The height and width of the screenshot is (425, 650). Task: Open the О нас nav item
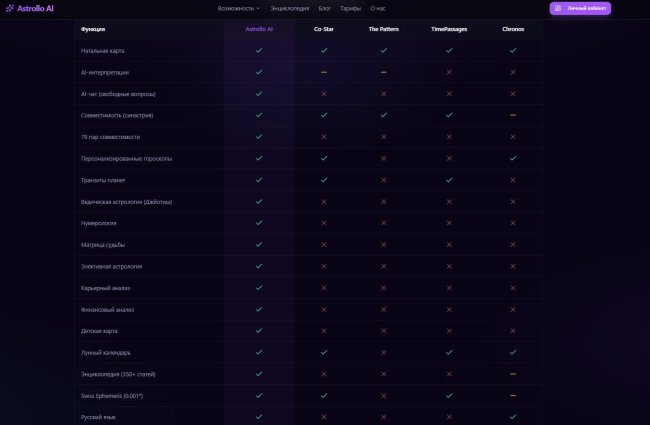pos(378,8)
